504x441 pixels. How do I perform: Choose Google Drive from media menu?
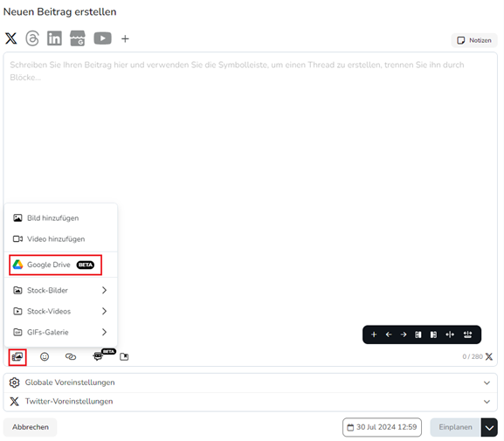[x=55, y=265]
